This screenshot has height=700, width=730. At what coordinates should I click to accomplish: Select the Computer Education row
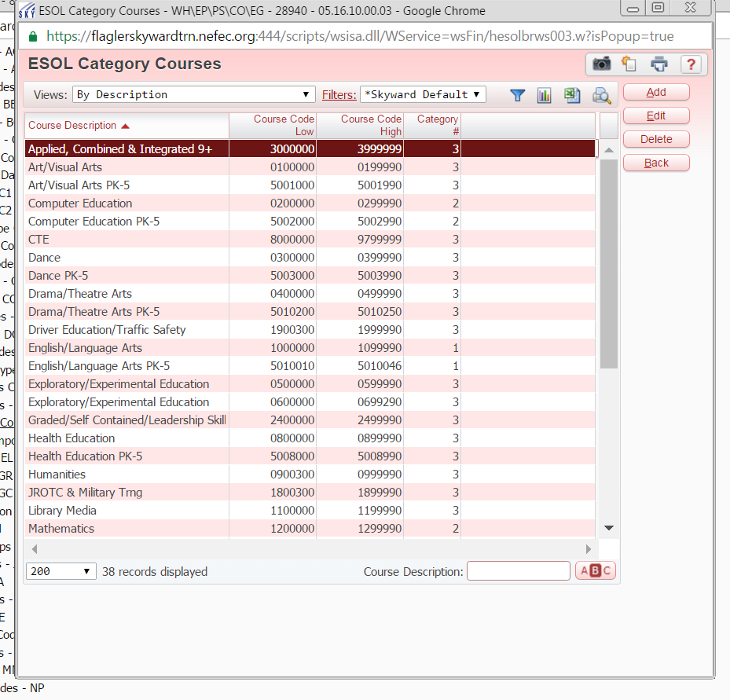pos(310,203)
